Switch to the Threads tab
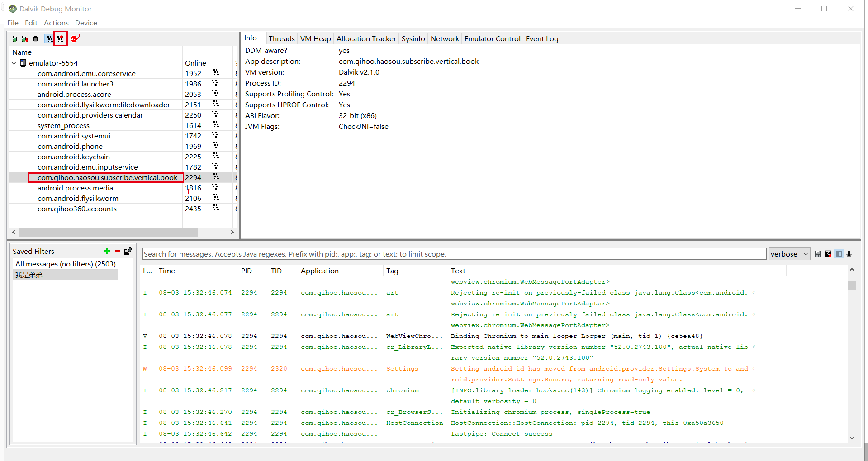The image size is (868, 461). pyautogui.click(x=281, y=39)
